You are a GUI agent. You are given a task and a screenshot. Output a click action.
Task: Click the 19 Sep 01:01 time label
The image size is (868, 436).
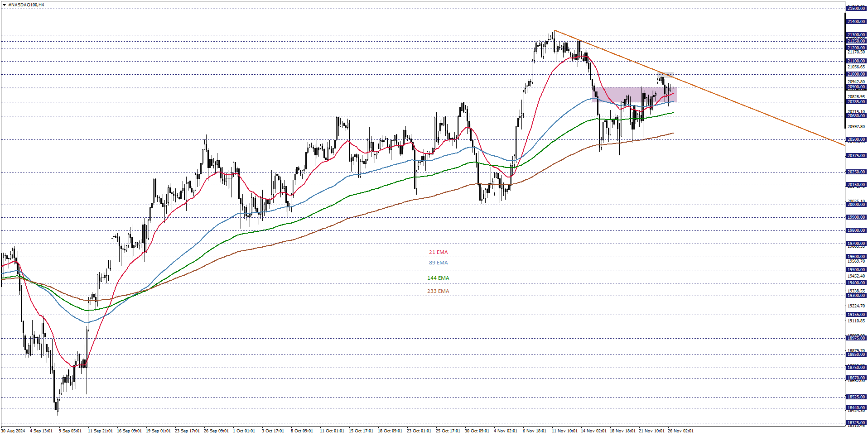tap(158, 431)
